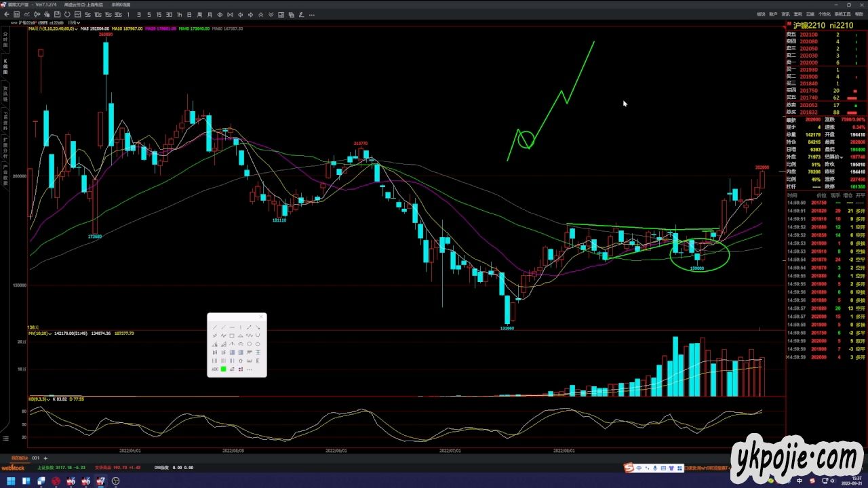This screenshot has height=488, width=868.
Task: Select the wave line drawing tool
Action: (x=249, y=335)
